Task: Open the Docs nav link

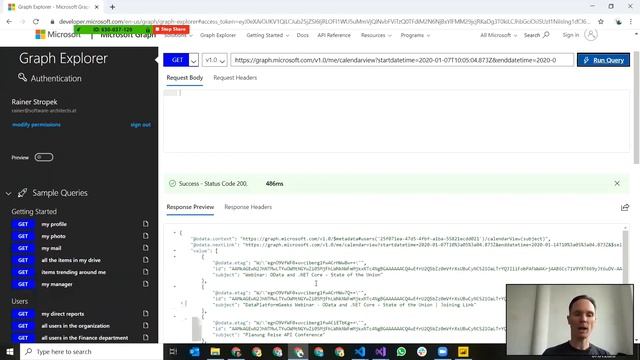Action: click(302, 36)
